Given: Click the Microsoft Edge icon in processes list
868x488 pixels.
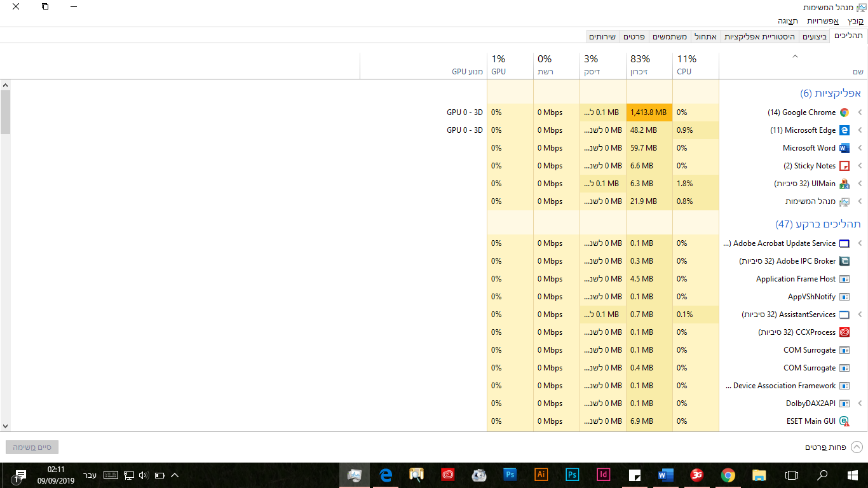Looking at the screenshot, I should coord(844,130).
